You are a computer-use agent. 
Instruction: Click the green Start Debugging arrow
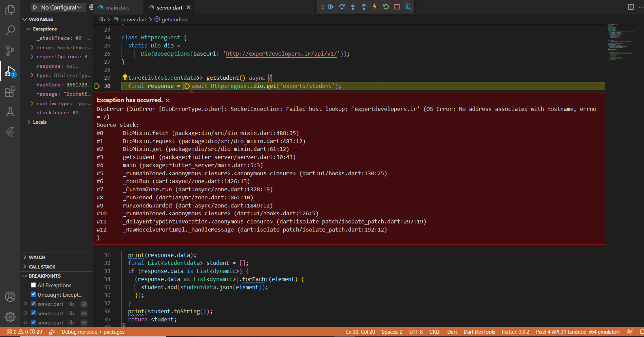point(35,7)
